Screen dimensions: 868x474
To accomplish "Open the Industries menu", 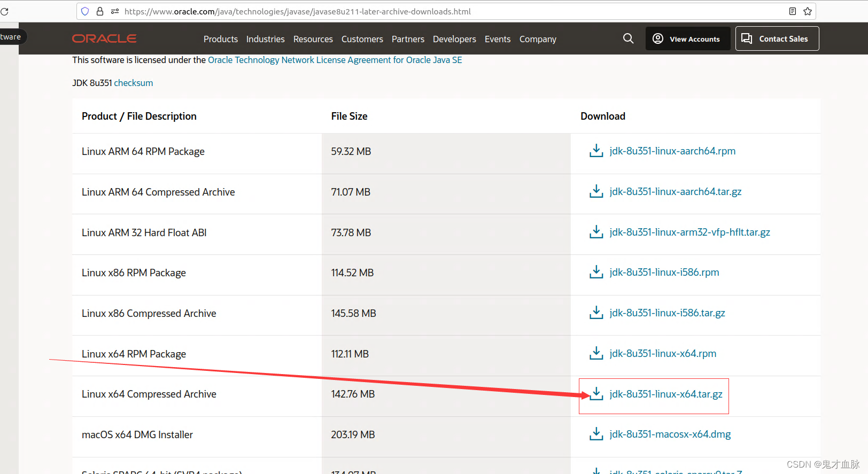I will [x=266, y=39].
